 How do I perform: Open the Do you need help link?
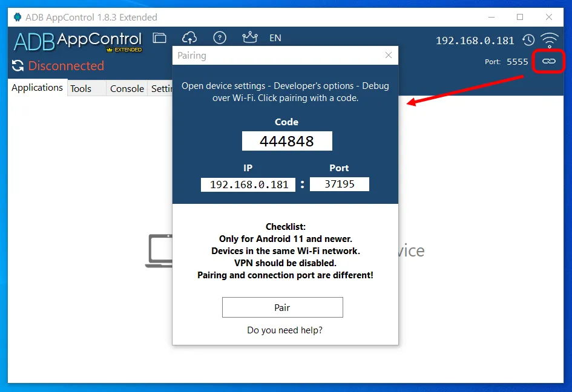(285, 330)
